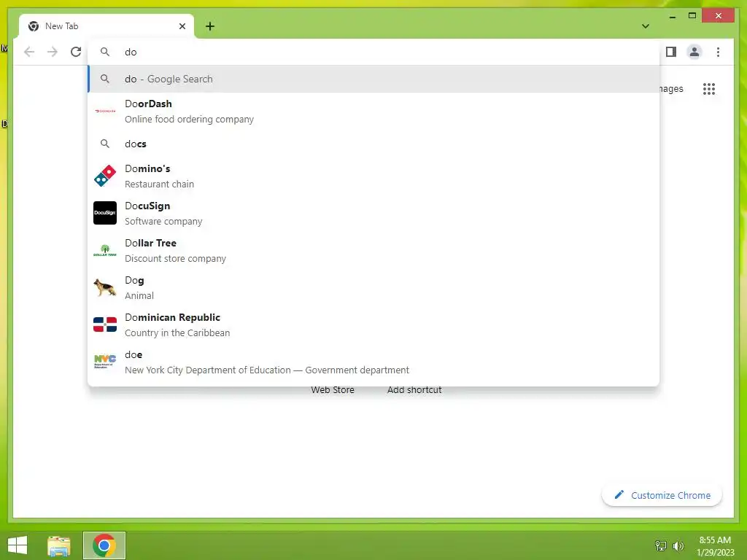The width and height of the screenshot is (747, 560).
Task: Open the Windows Start menu
Action: pyautogui.click(x=18, y=545)
